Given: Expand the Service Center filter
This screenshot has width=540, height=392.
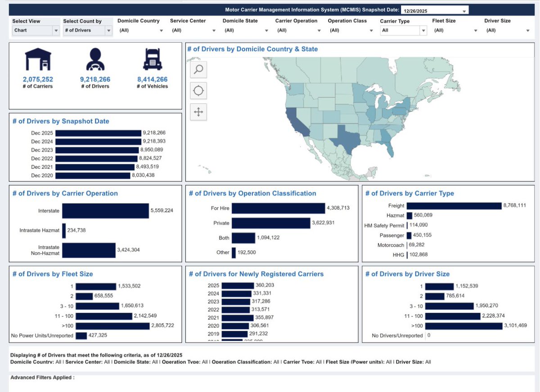Looking at the screenshot, I should click(193, 30).
